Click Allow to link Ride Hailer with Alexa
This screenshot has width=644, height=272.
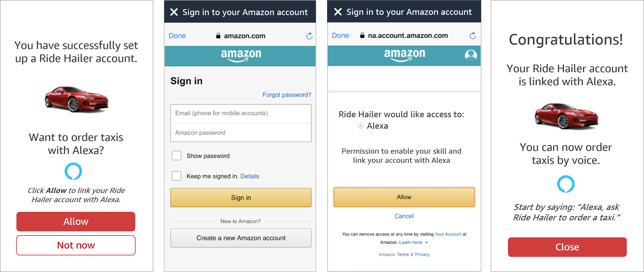click(x=404, y=197)
